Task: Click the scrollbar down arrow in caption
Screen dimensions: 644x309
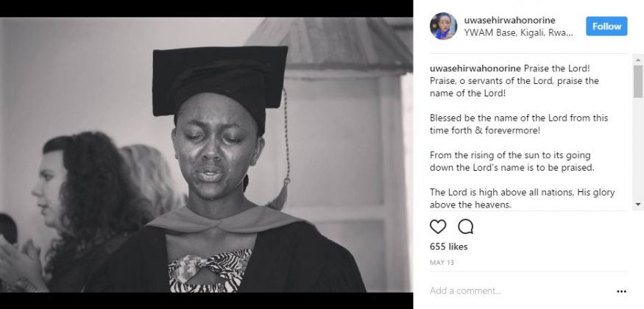Action: pos(637,205)
